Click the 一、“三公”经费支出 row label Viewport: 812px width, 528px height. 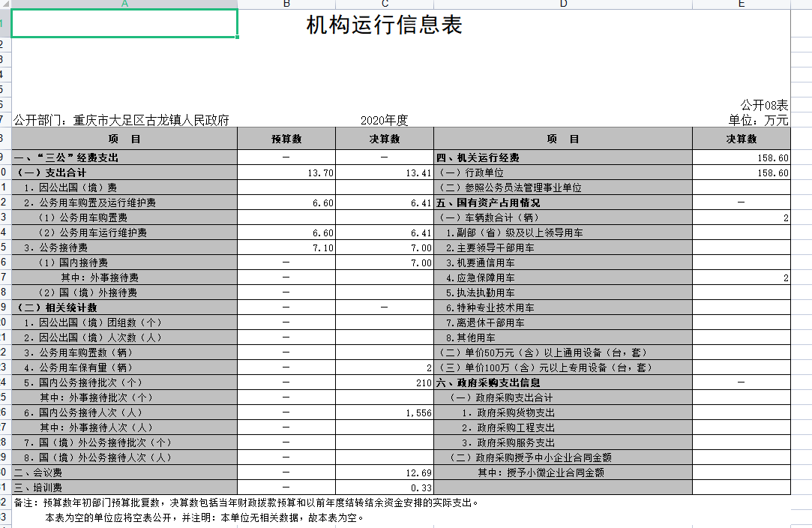[124, 157]
